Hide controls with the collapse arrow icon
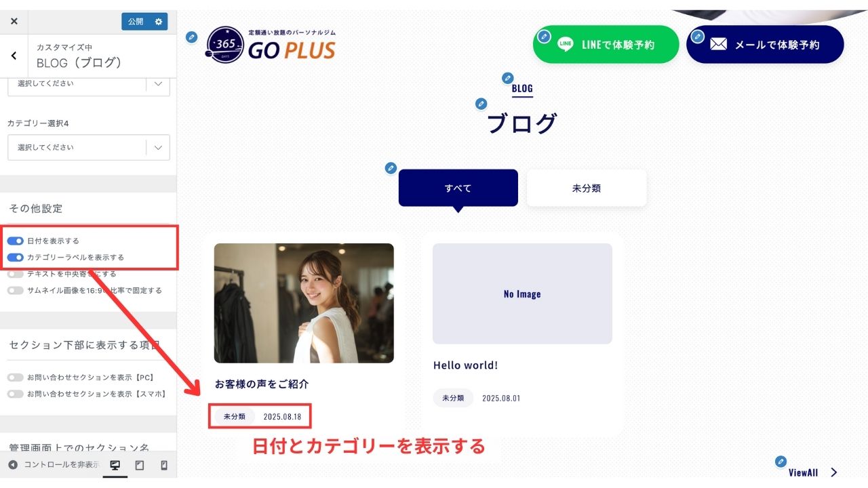 13,465
